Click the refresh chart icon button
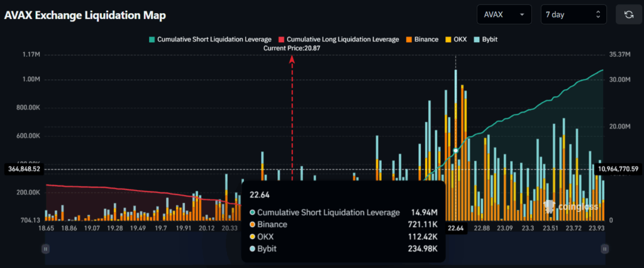 point(628,15)
